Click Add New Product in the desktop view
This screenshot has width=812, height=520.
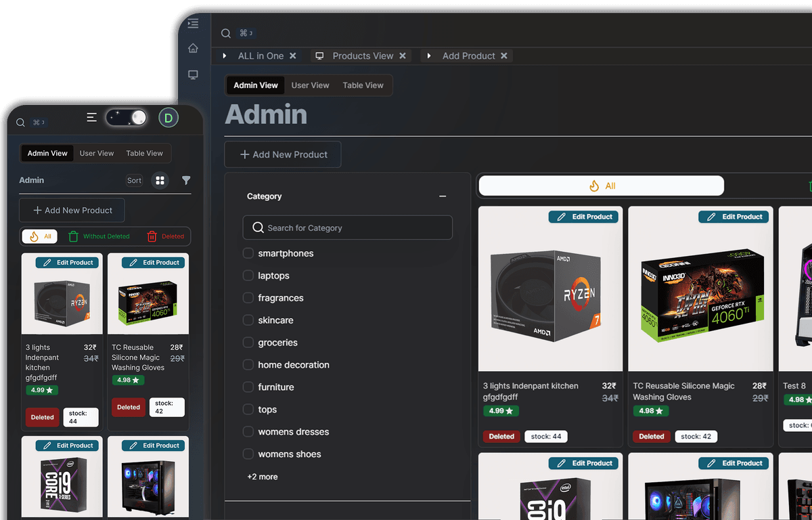[283, 154]
